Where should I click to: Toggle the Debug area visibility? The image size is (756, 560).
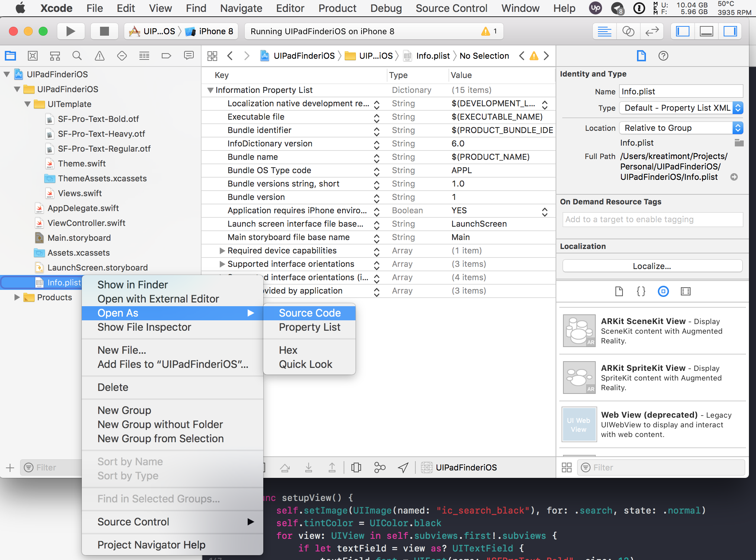tap(706, 31)
